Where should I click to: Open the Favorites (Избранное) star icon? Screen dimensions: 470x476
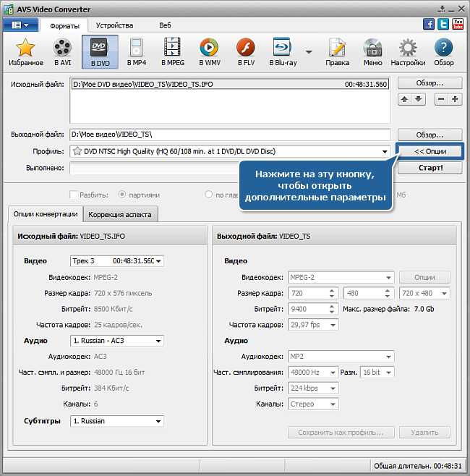coord(26,51)
